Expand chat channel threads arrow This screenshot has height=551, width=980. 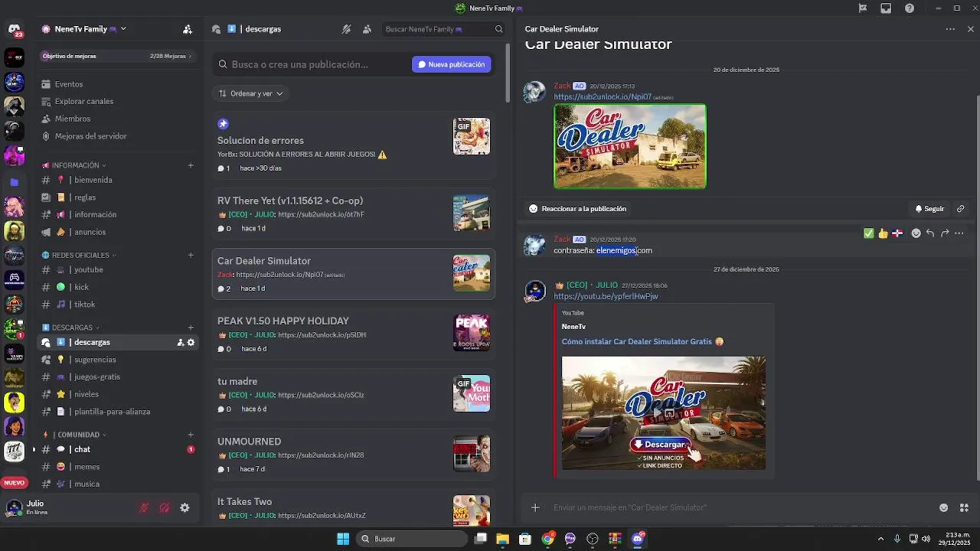pyautogui.click(x=34, y=449)
